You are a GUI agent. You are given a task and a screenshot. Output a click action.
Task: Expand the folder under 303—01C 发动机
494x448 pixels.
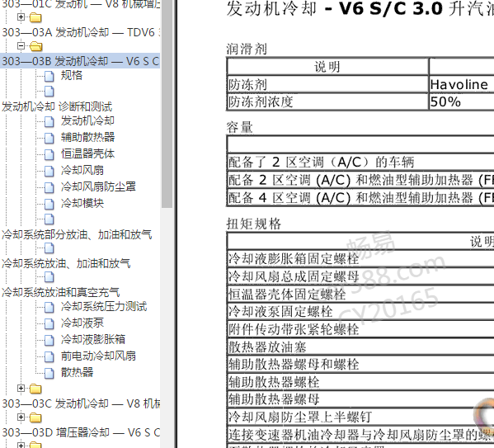[21, 17]
